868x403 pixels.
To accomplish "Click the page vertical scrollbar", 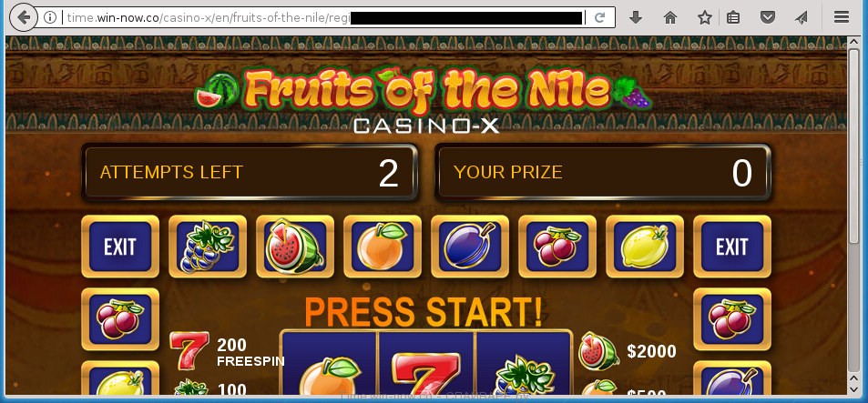I will click(x=854, y=216).
